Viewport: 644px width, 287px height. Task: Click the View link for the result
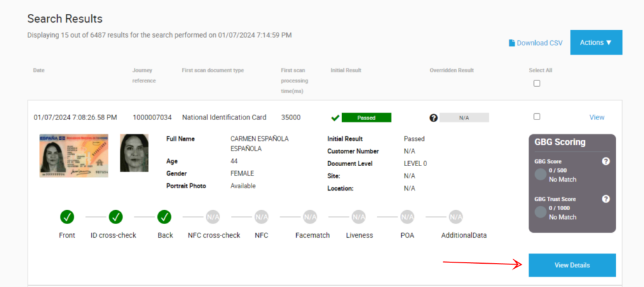click(x=596, y=117)
